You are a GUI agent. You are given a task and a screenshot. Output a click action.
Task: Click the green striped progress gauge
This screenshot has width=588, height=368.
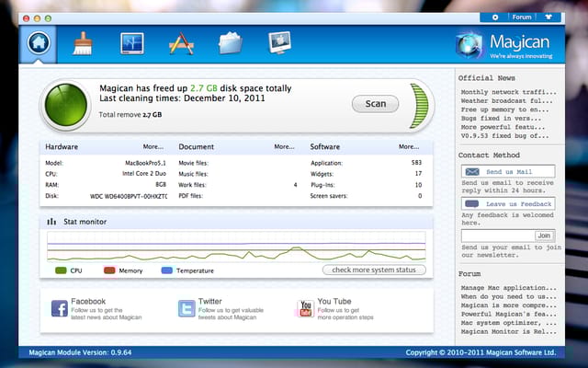pos(419,106)
